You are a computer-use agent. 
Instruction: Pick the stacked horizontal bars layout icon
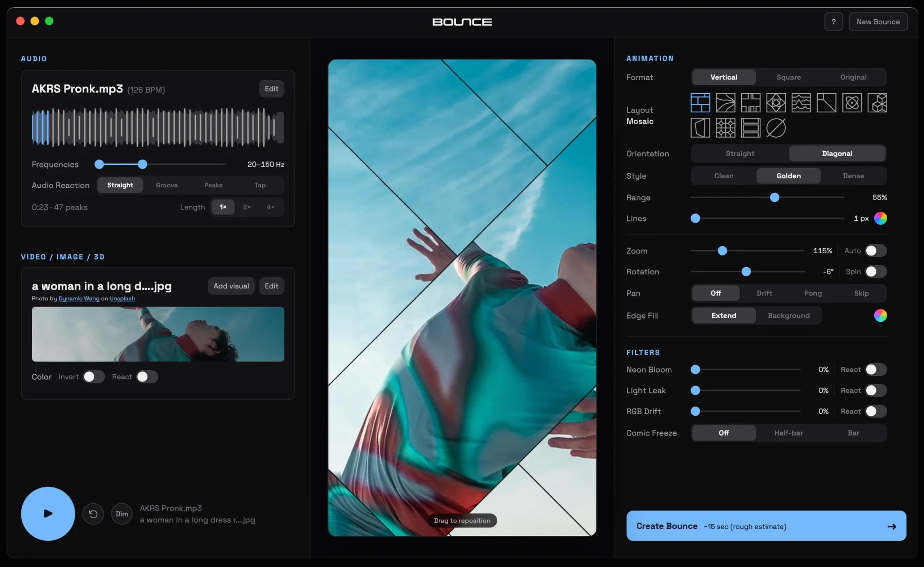[751, 128]
